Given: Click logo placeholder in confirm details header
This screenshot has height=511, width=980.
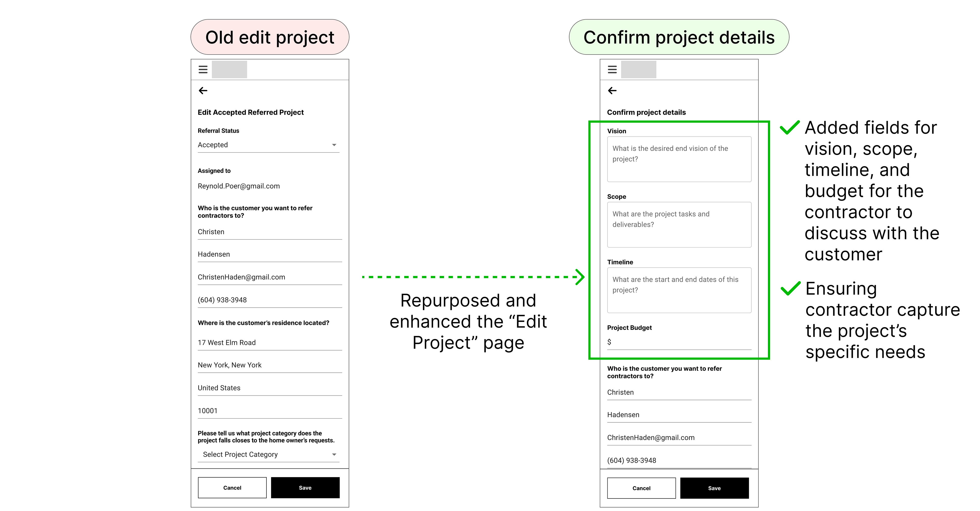Looking at the screenshot, I should pyautogui.click(x=638, y=70).
